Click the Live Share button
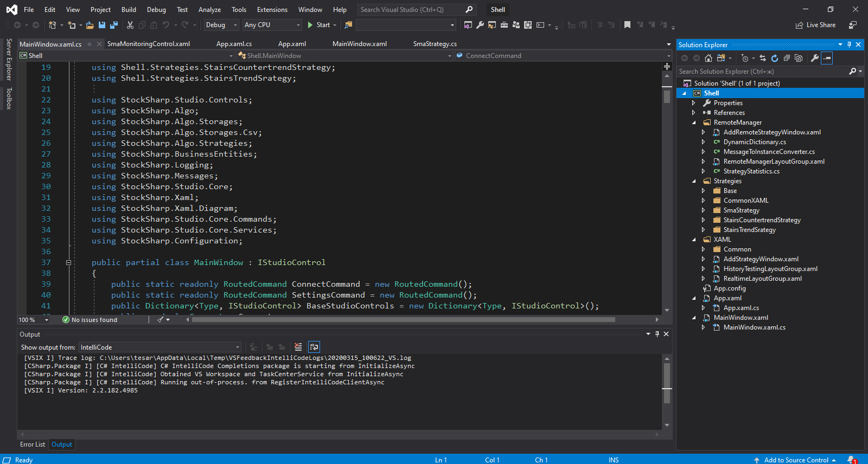This screenshot has width=868, height=464. [x=815, y=25]
